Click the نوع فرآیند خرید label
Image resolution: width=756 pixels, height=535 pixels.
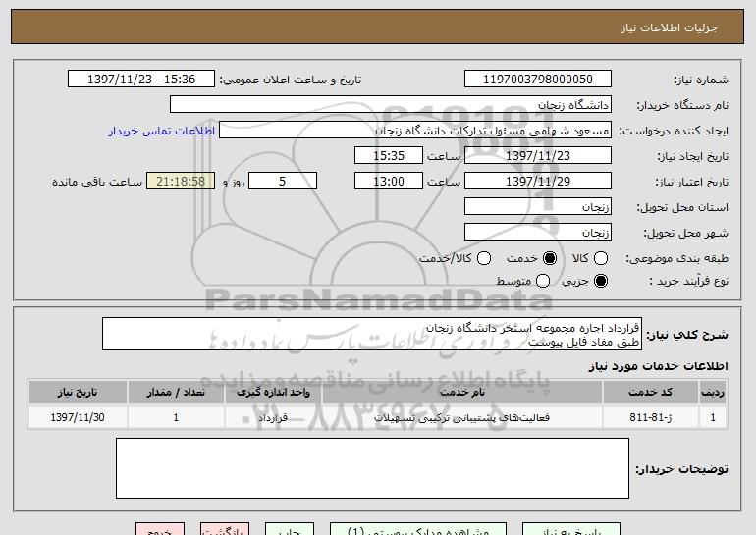point(688,281)
